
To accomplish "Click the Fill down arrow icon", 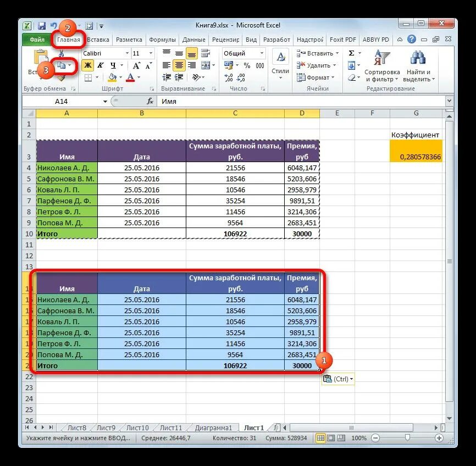I will (352, 65).
